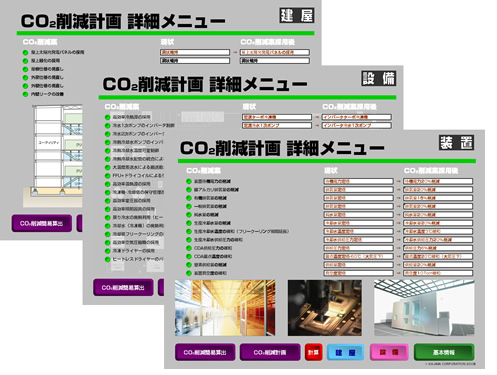497x375 pixels.
Task: Click CO₂削減簡易算出 button in 建屋 window
Action: [x=42, y=223]
